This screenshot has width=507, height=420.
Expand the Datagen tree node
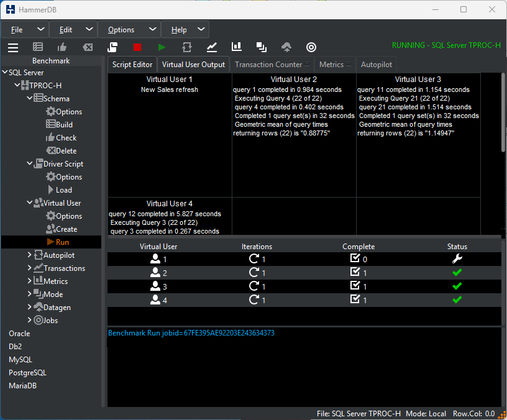point(29,307)
